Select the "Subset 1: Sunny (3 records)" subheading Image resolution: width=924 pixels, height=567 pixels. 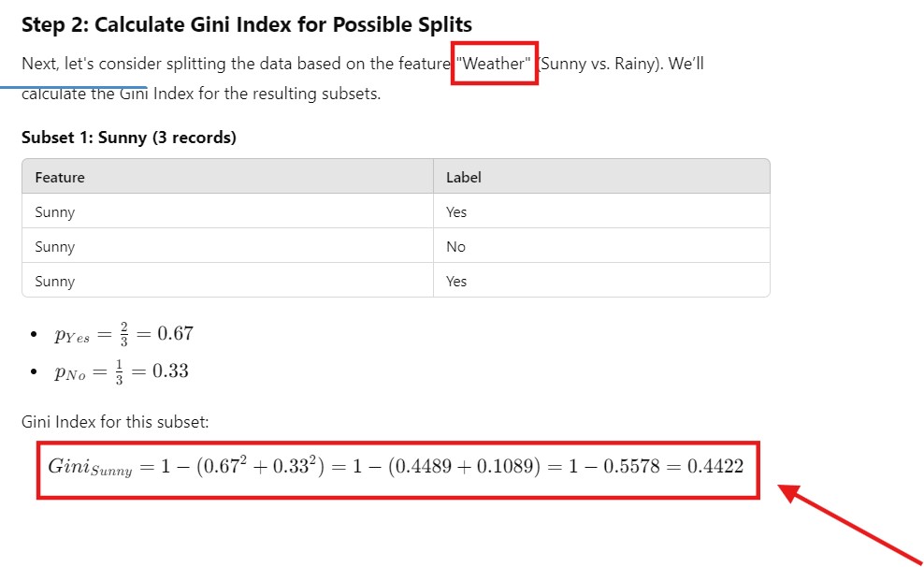128,138
